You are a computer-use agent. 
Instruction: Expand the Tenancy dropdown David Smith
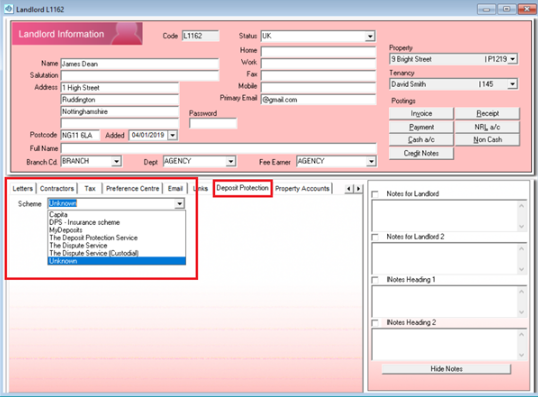click(512, 84)
